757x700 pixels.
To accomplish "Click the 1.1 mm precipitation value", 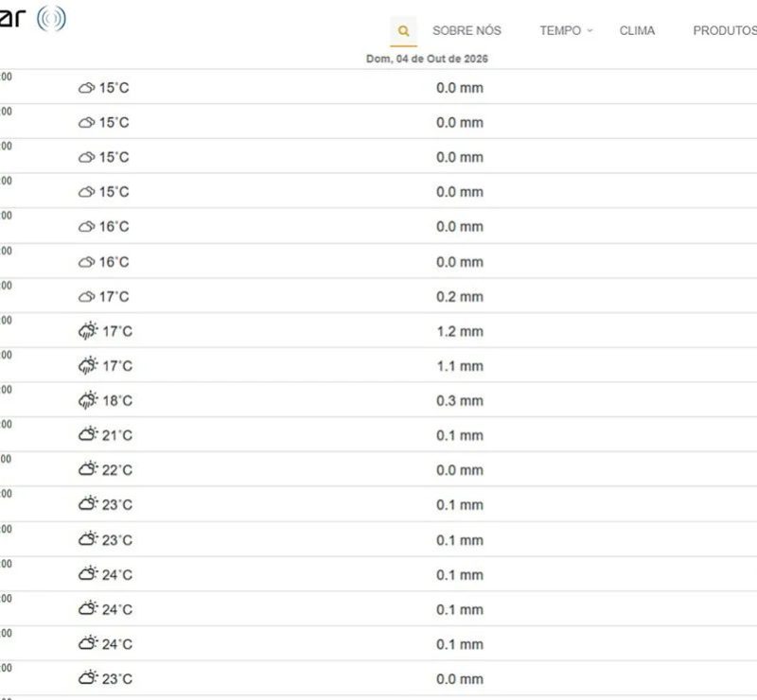I will (460, 366).
